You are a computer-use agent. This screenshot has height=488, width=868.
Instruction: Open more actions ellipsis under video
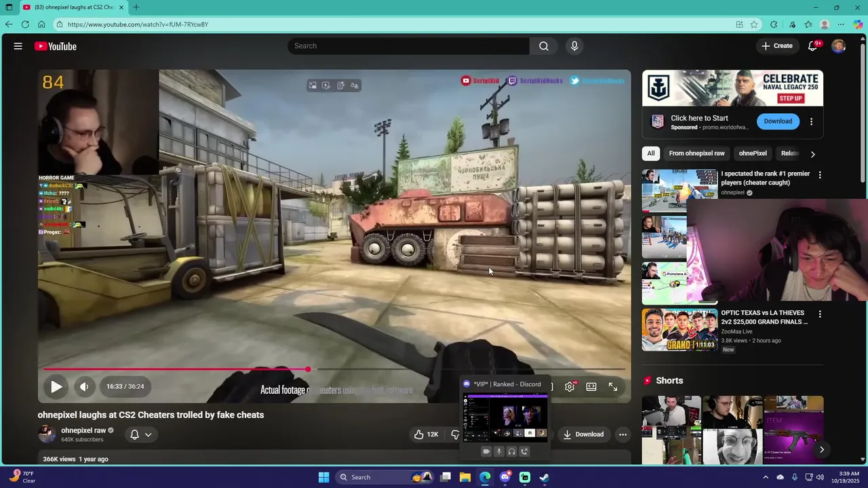pyautogui.click(x=623, y=434)
